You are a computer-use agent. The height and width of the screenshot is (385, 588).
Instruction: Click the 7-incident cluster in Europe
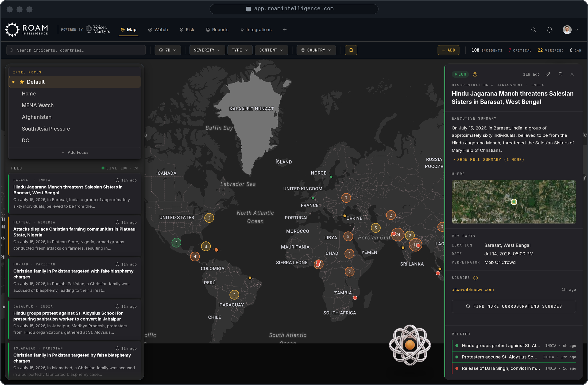[346, 198]
